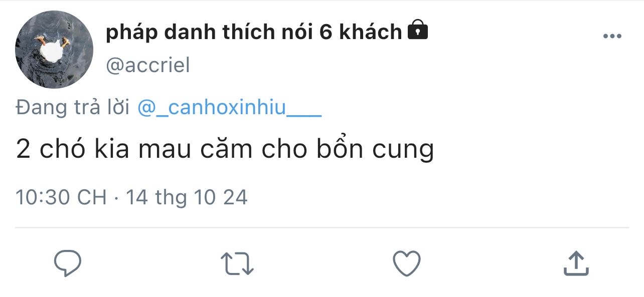Click the divider line above action icons
Image resolution: width=644 pixels, height=297 pixels.
coord(322,228)
